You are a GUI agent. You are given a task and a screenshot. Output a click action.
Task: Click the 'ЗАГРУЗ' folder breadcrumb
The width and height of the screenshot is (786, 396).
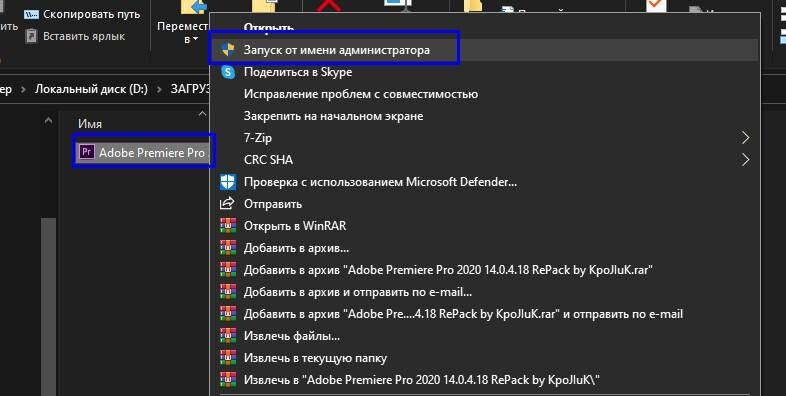[190, 90]
